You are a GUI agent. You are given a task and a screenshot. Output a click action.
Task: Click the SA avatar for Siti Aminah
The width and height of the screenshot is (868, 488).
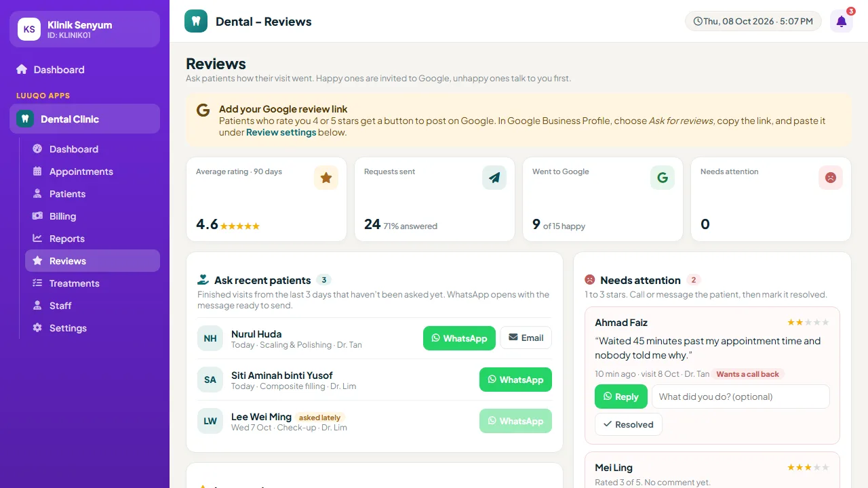[x=210, y=380]
